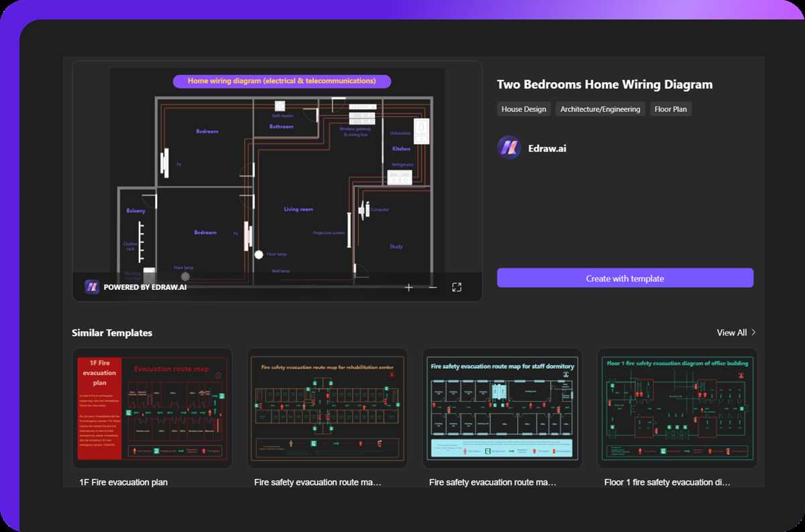This screenshot has height=532, width=805.
Task: Open fullscreen view of the diagram preview
Action: 457,287
